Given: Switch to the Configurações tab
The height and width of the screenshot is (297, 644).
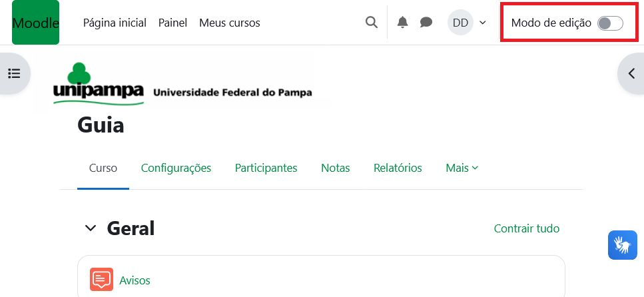Looking at the screenshot, I should [x=176, y=168].
